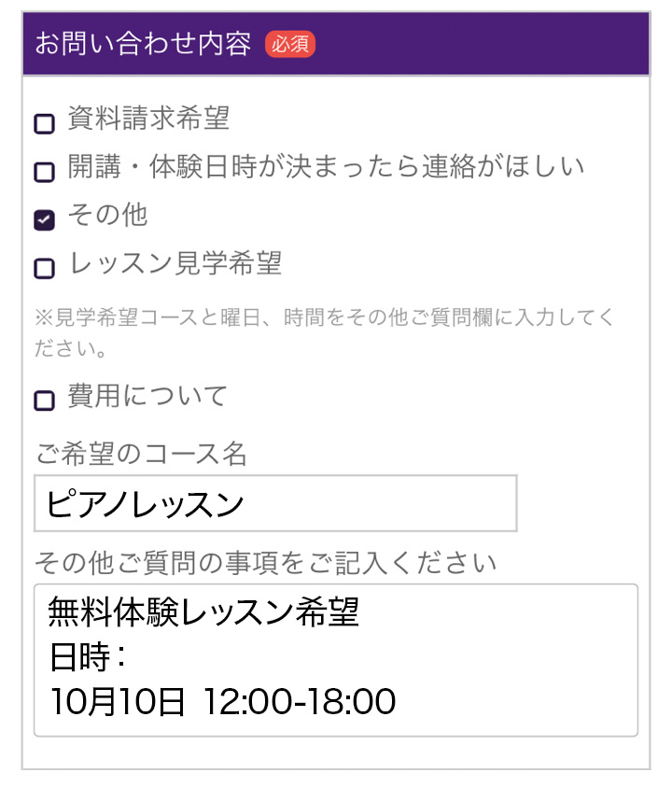Click the 資料請求希望 label text
This screenshot has width=672, height=787.
149,118
